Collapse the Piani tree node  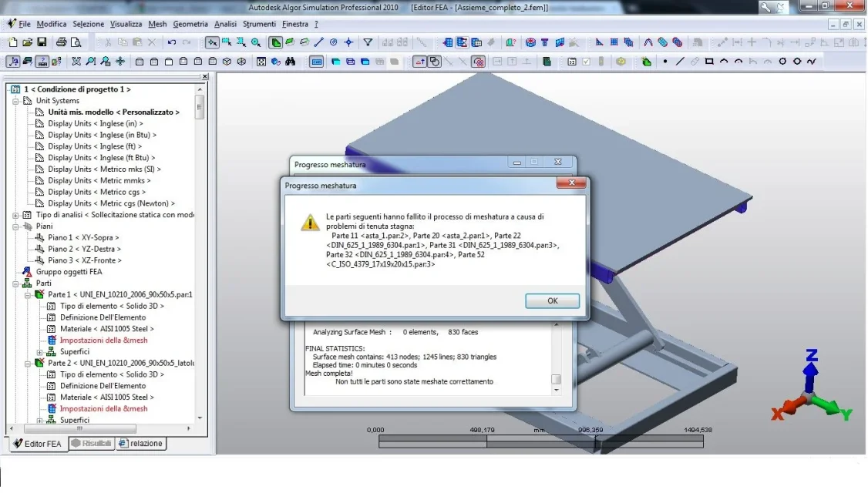coord(16,226)
